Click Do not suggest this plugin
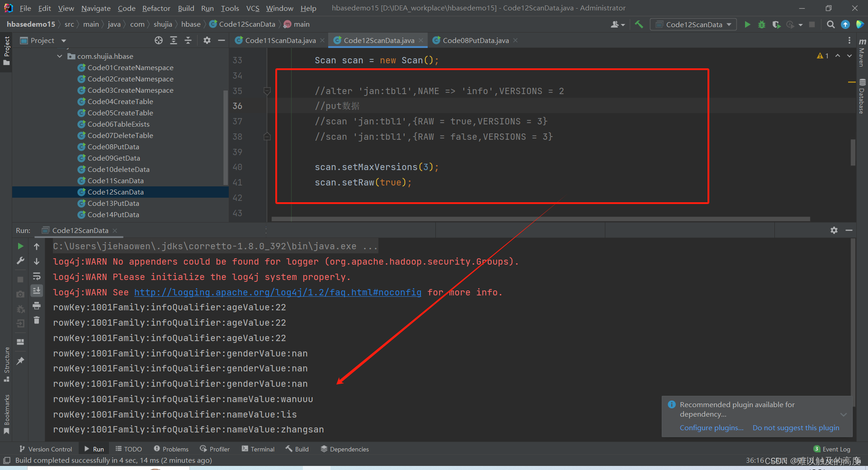Screen dimensions: 868x470 [x=796, y=427]
